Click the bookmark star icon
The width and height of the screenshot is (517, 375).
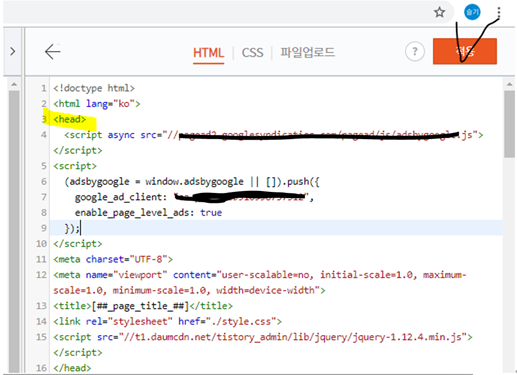[439, 12]
